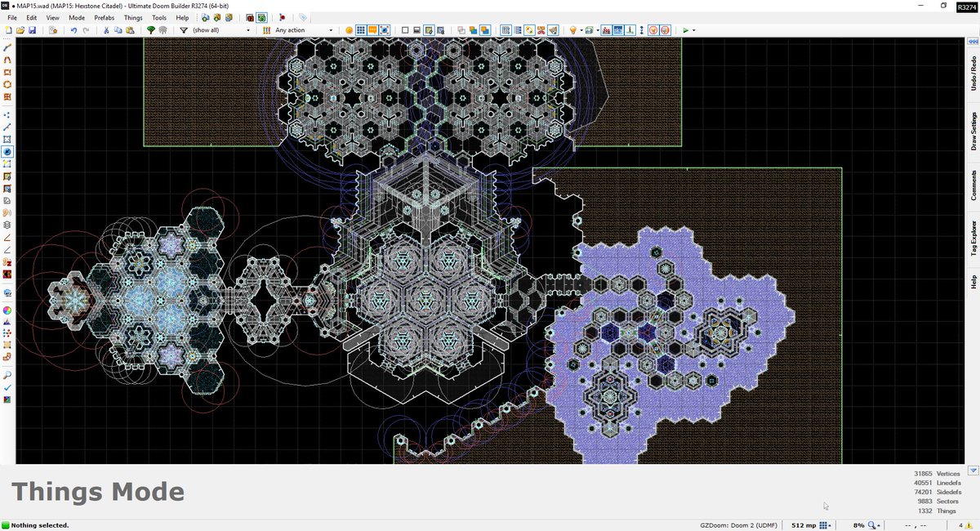Select the Sectors Mode tool in left sidebar
Viewport: 980px width, 531px height.
7,139
